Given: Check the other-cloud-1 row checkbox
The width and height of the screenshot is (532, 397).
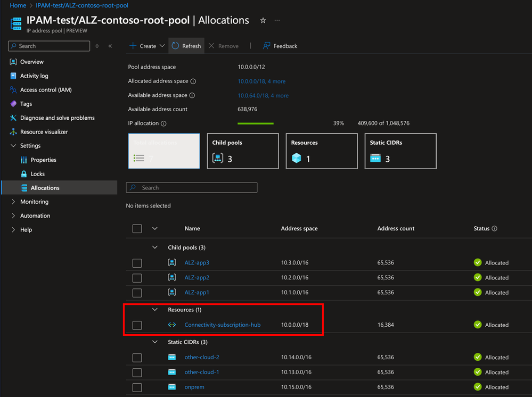Looking at the screenshot, I should 137,373.
